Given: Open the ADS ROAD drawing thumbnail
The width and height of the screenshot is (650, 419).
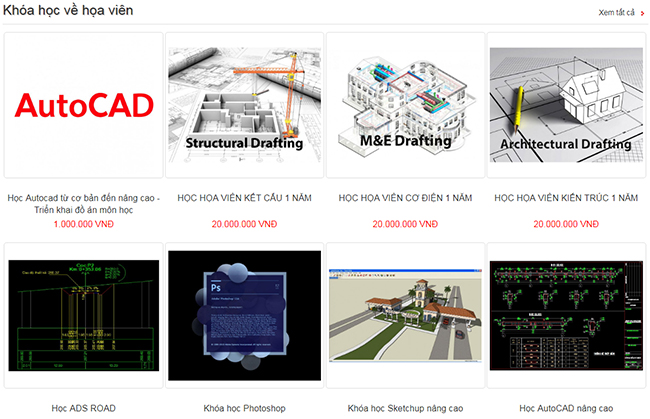Looking at the screenshot, I should (x=84, y=315).
